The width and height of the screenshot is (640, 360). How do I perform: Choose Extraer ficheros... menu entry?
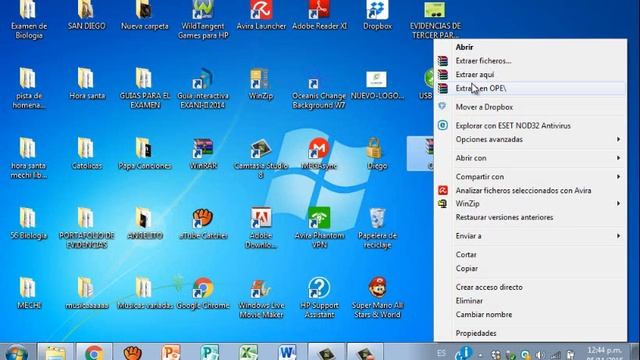(x=531, y=61)
